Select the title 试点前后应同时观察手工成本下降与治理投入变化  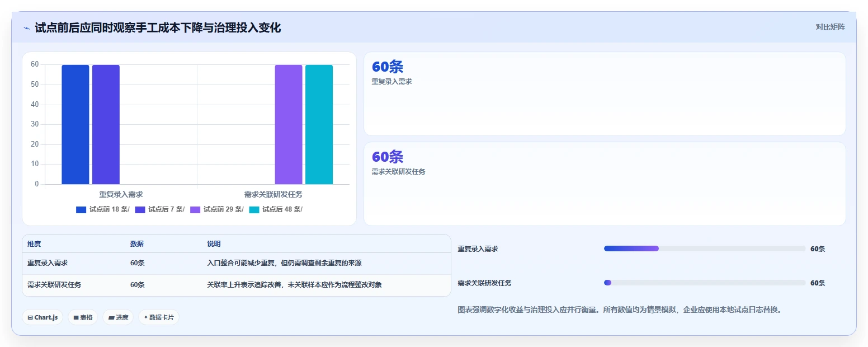pos(158,27)
